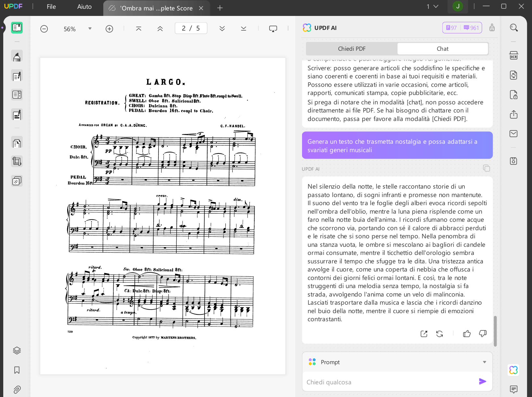Click the page number field
This screenshot has width=532, height=397.
191,28
